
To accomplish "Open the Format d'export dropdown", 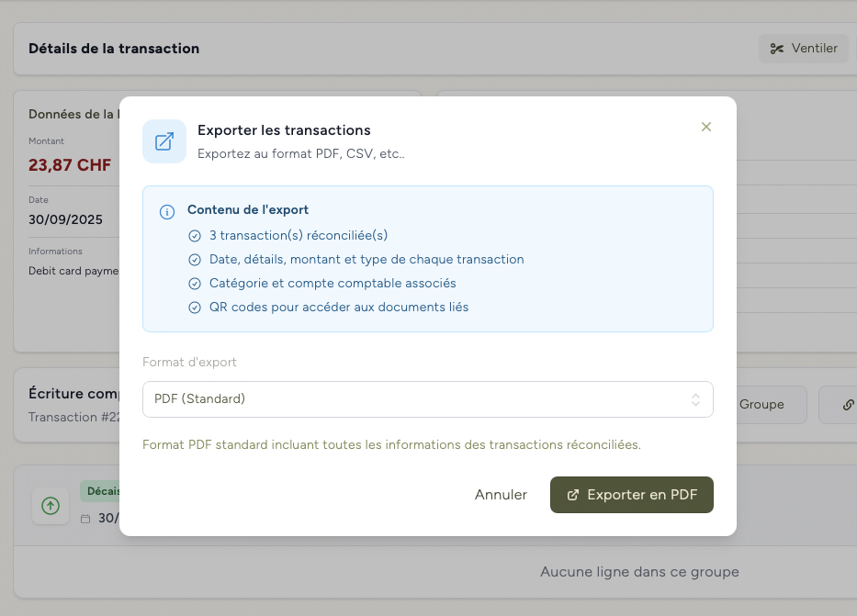I will coord(427,399).
